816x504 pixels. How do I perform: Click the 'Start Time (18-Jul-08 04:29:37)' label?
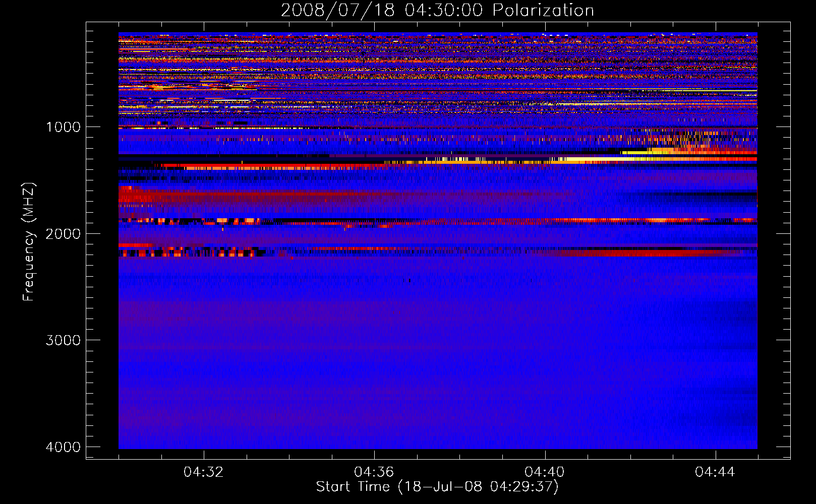[x=437, y=487]
